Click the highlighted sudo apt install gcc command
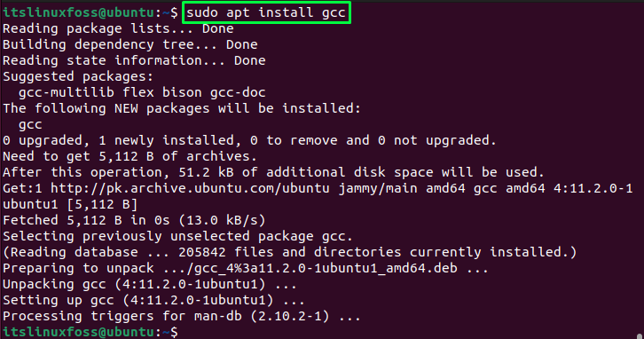644x339 pixels. tap(266, 12)
